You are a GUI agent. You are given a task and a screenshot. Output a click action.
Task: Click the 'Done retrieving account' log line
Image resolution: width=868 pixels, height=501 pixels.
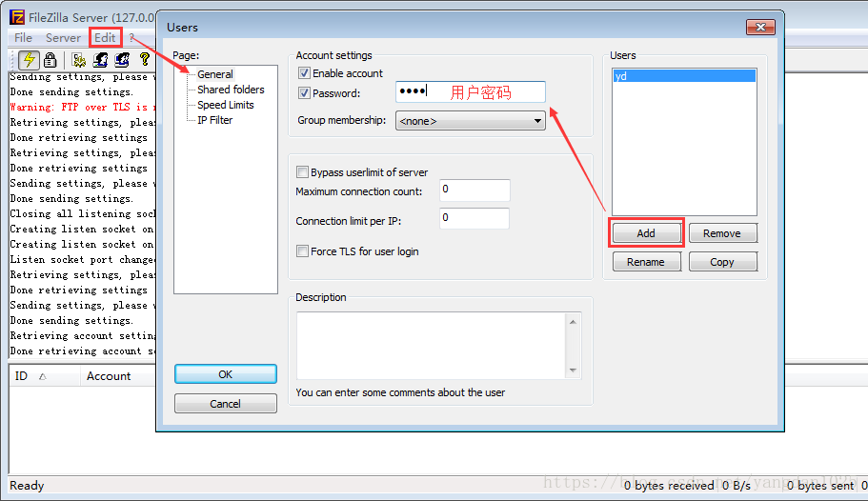pos(83,351)
